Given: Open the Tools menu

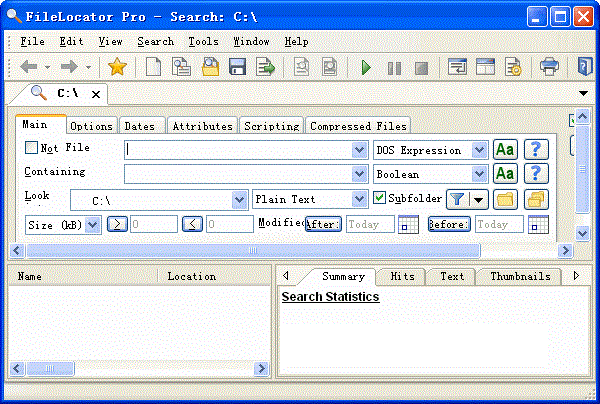Looking at the screenshot, I should [x=203, y=41].
